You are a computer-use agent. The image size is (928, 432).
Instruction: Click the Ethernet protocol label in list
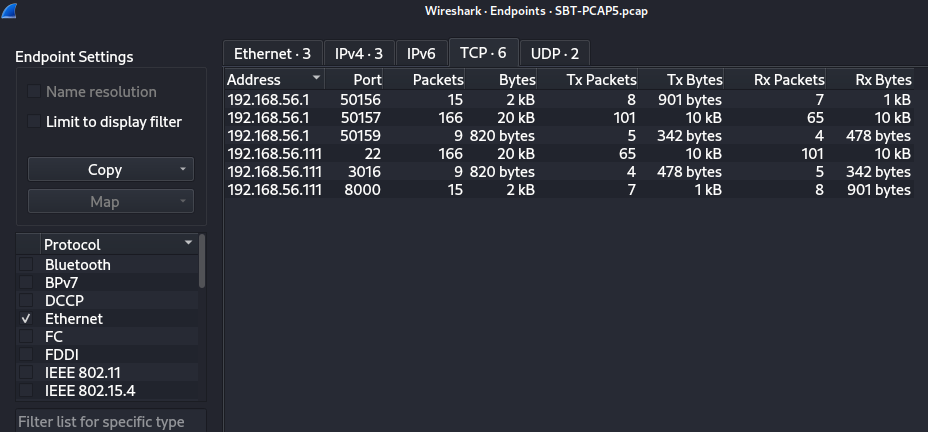click(74, 318)
